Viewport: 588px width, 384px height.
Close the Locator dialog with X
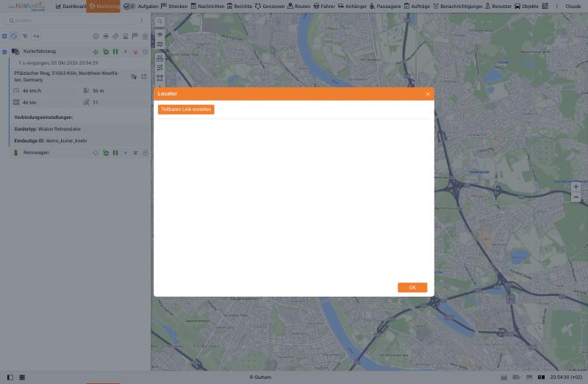pyautogui.click(x=428, y=94)
